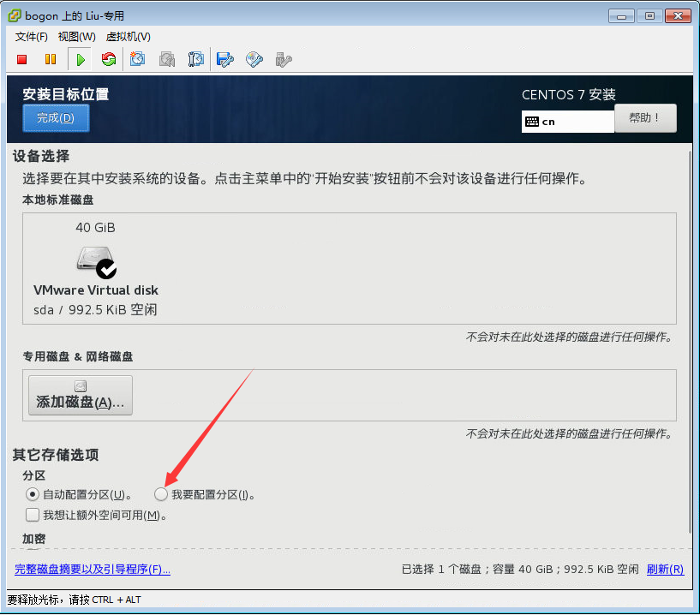This screenshot has height=615, width=700.
Task: Take a snapshot using the clock icon
Action: click(137, 59)
